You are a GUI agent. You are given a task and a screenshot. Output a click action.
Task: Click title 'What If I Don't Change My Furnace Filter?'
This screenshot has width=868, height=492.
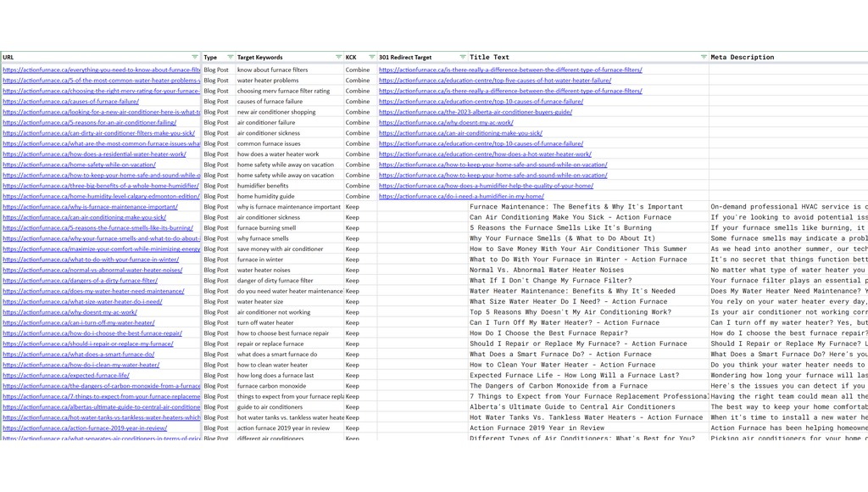click(x=550, y=280)
